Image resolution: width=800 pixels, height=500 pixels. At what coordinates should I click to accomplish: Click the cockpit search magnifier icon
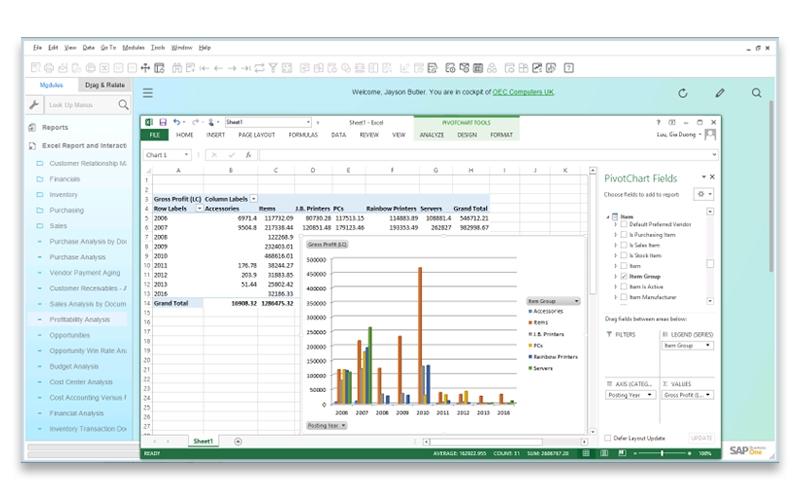point(757,93)
